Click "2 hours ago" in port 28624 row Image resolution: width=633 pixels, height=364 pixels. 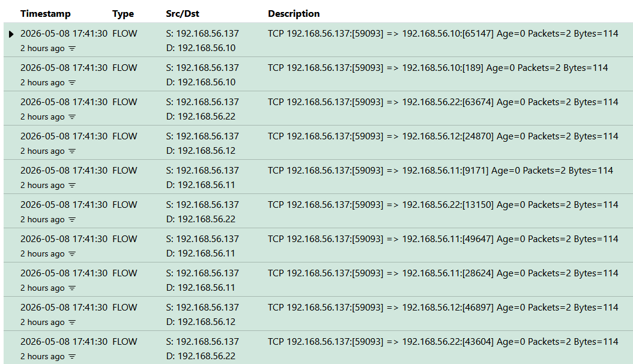43,288
